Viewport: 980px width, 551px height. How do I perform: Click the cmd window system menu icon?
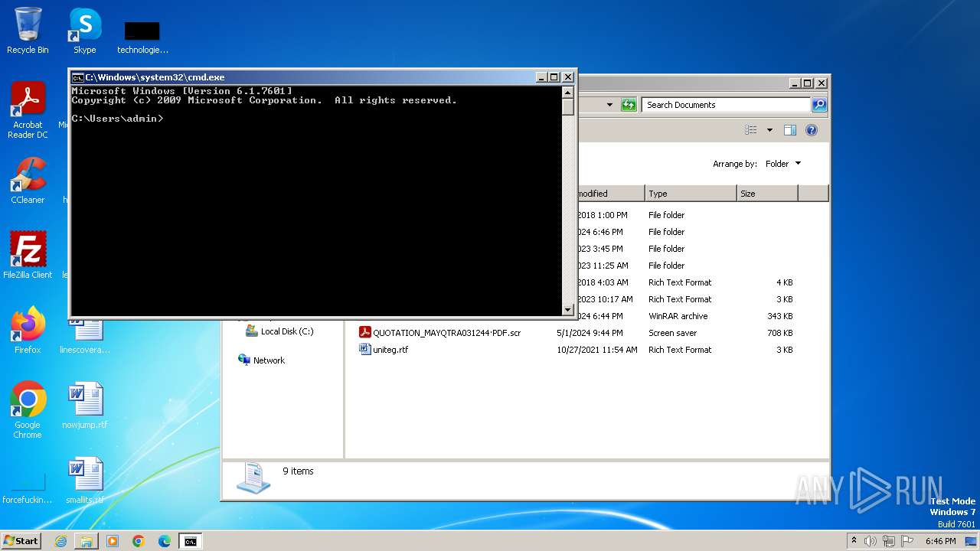77,77
